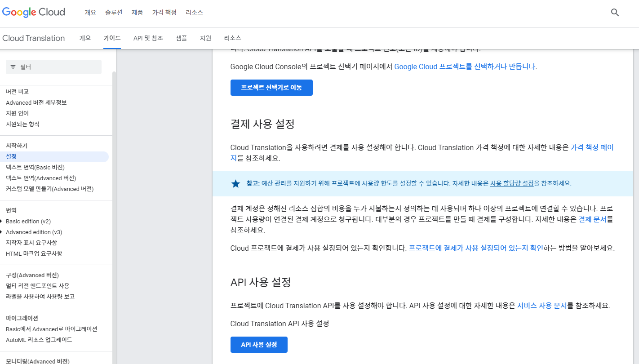Open 프로젝트에 결제가 사용 설정되어 있는지 확인 link

click(476, 248)
